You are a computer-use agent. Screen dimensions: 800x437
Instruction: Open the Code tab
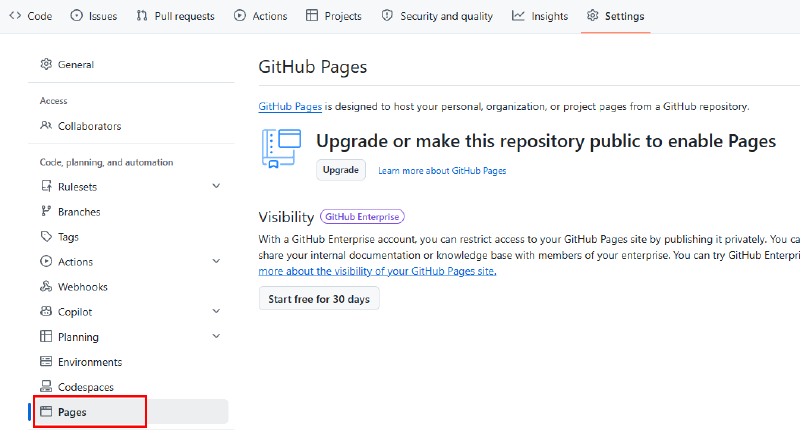point(31,16)
